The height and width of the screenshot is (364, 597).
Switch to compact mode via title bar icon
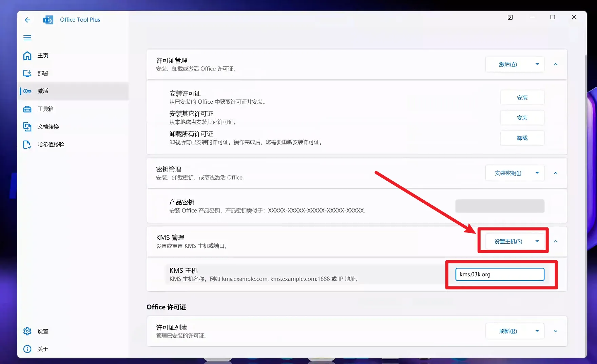[510, 17]
